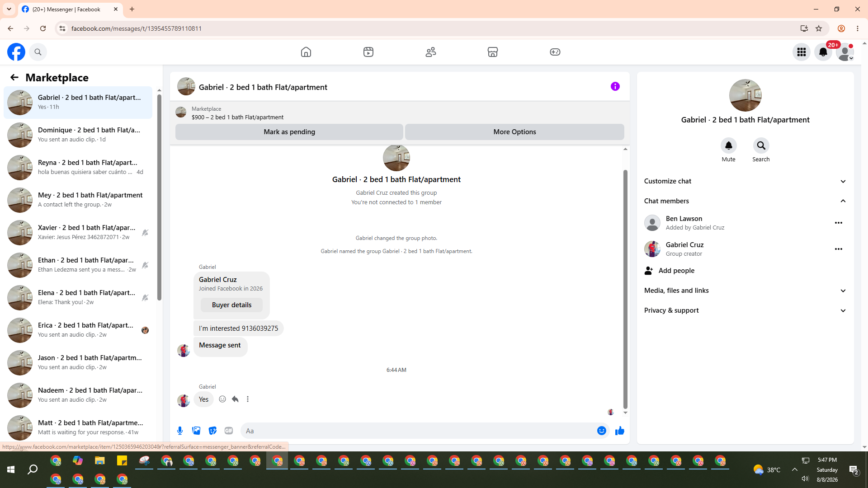
Task: Mark the listing as pending
Action: coord(289,132)
